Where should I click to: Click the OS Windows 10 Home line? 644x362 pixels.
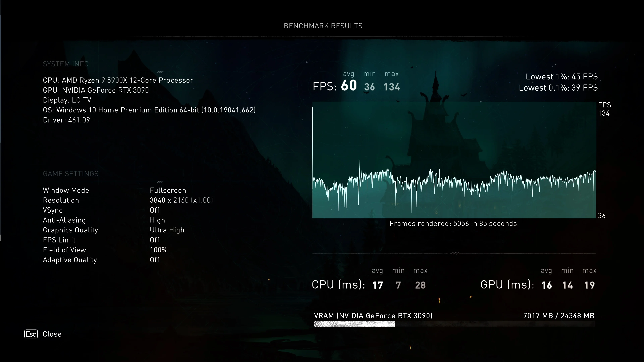tap(149, 110)
